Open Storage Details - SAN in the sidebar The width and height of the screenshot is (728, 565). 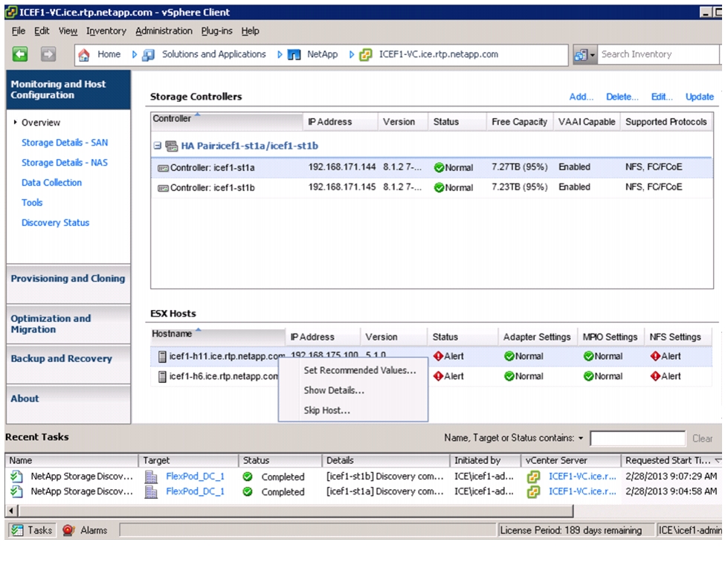[65, 143]
